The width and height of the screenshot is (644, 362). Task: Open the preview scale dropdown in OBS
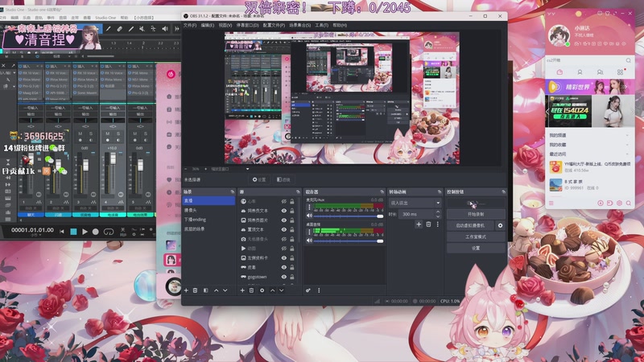click(x=247, y=169)
